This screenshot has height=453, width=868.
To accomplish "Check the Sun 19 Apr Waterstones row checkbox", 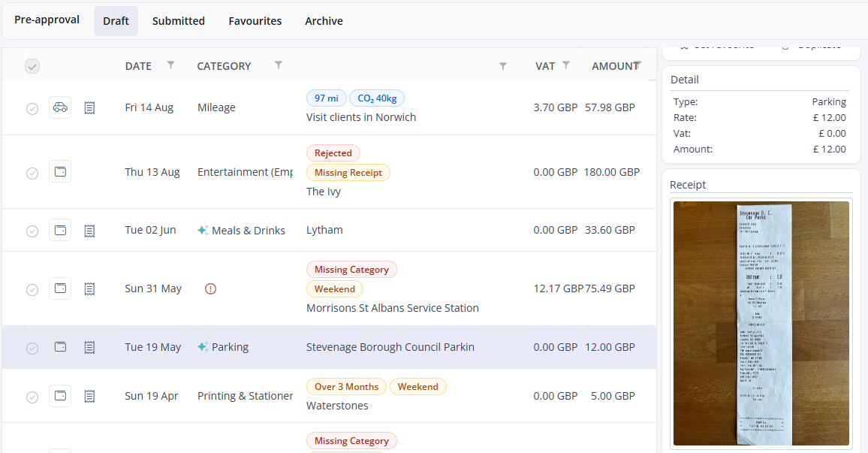I will [x=32, y=397].
